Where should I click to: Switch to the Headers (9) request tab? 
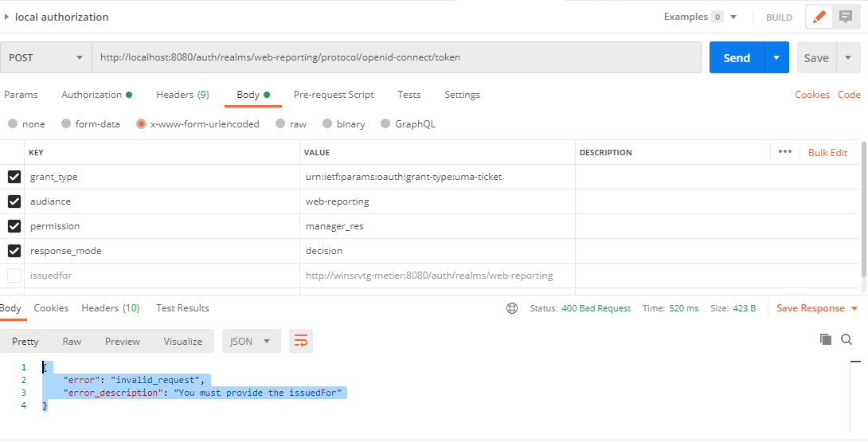182,95
